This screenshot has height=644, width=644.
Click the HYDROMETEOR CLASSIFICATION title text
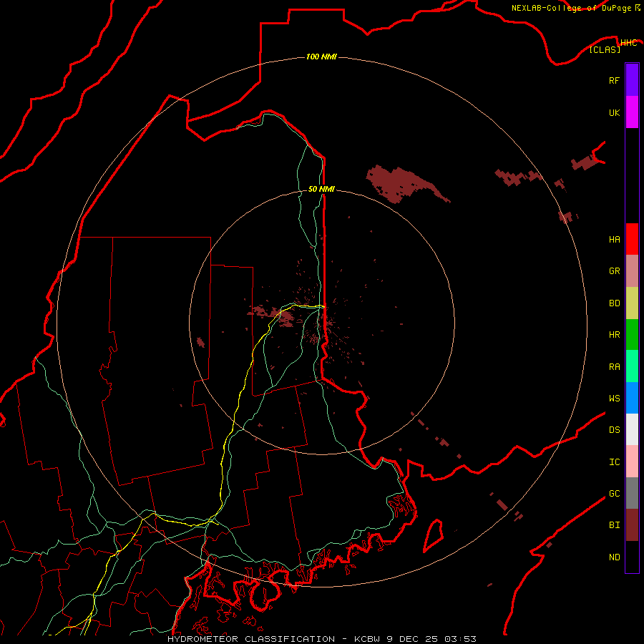(251, 639)
